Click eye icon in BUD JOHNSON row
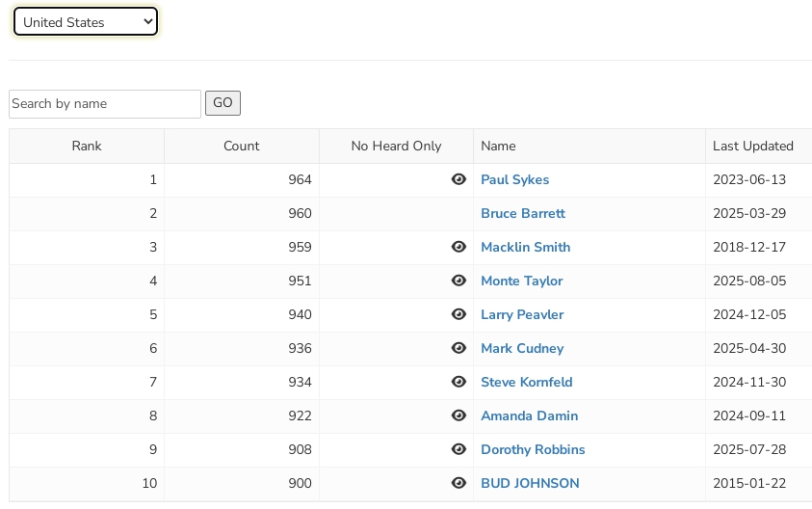This screenshot has height=509, width=812. pos(458,483)
